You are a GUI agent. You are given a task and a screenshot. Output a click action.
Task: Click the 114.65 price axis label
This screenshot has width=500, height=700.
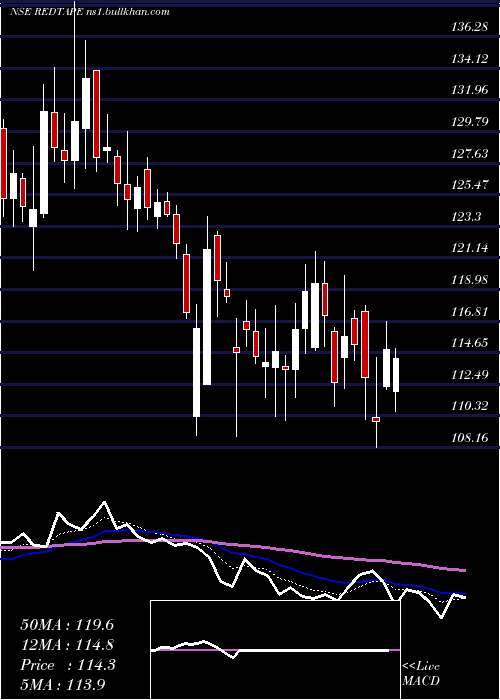pos(469,343)
